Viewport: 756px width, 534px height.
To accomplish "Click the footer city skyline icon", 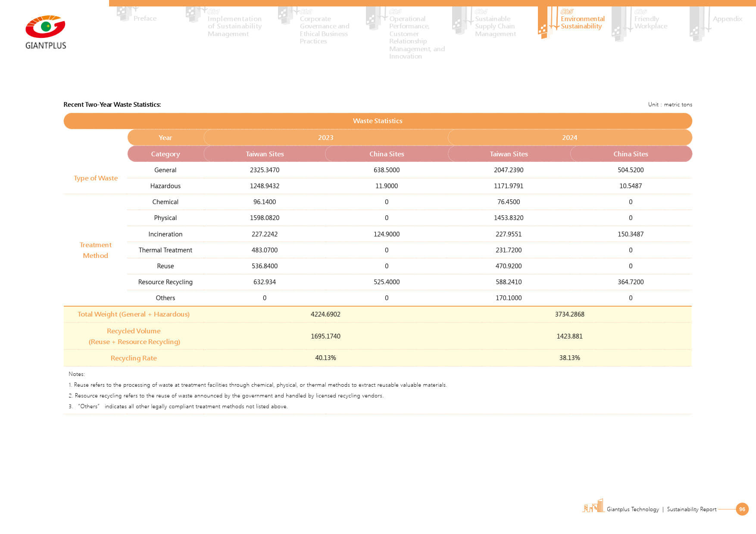I will pyautogui.click(x=594, y=506).
